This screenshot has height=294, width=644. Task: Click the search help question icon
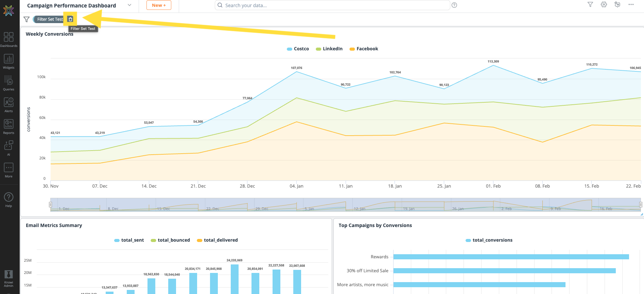[454, 5]
